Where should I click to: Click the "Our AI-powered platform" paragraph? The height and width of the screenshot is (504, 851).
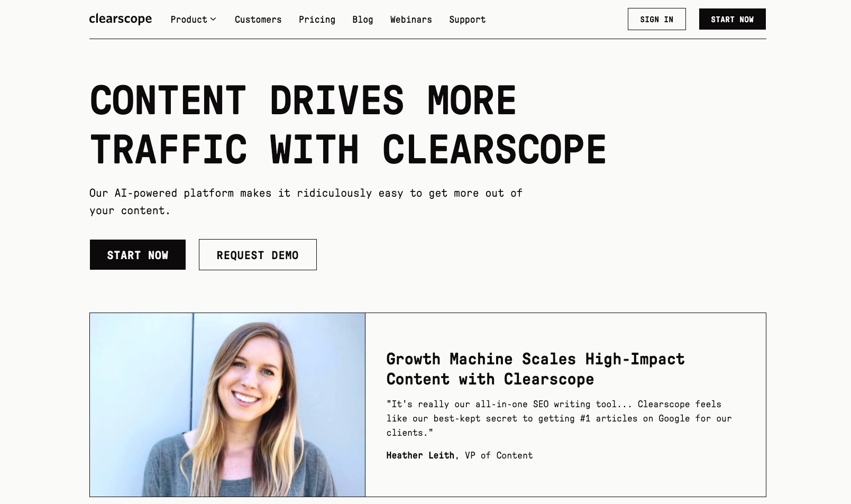click(306, 201)
